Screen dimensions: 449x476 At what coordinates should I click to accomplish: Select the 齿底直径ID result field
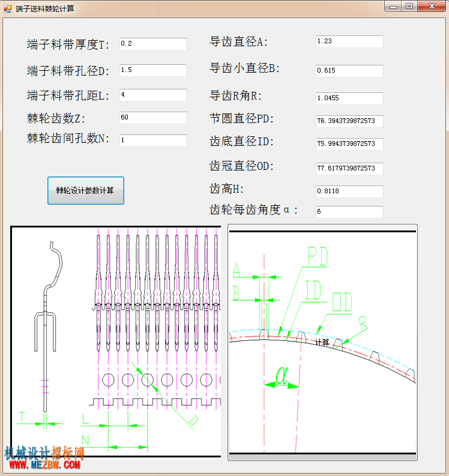349,144
